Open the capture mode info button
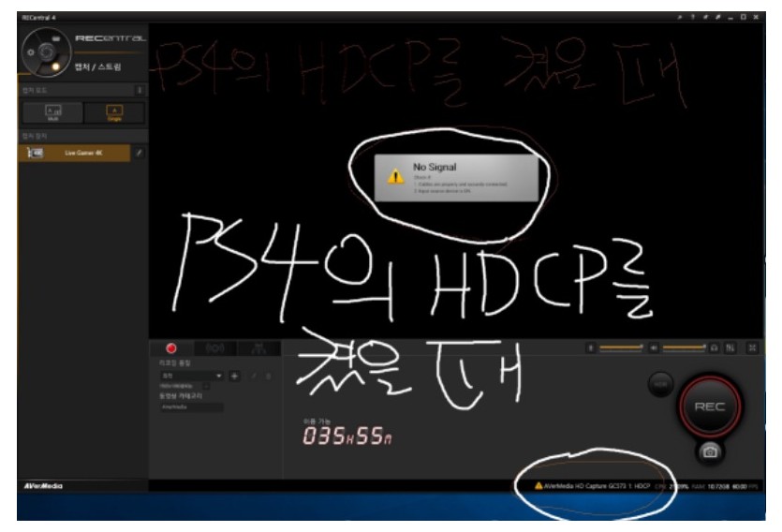This screenshot has height=532, width=782. pyautogui.click(x=140, y=90)
